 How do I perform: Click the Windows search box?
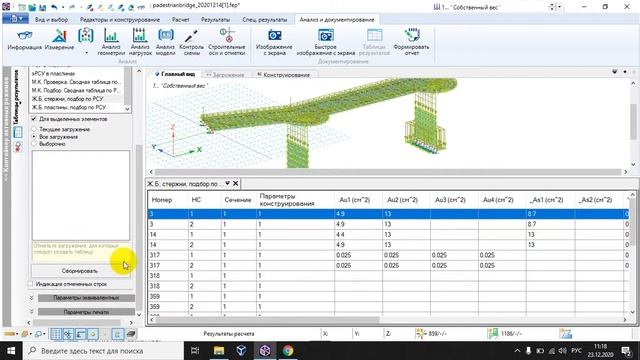103,351
